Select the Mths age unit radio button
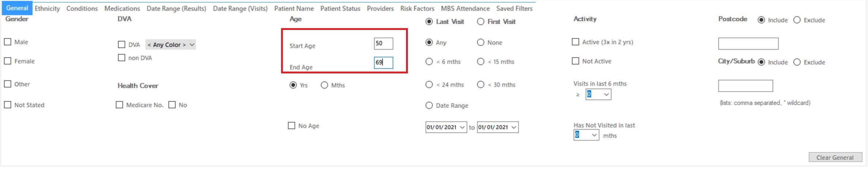 coord(325,85)
